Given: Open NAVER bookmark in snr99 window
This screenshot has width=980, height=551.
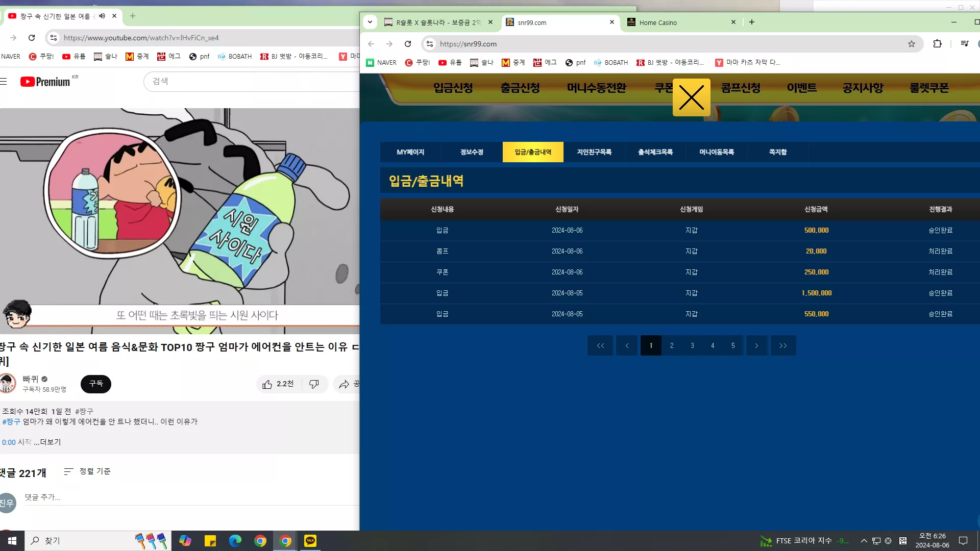Looking at the screenshot, I should 381,62.
